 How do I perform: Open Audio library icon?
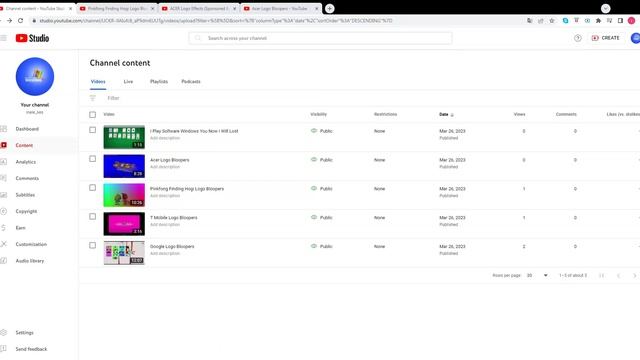(x=4, y=260)
